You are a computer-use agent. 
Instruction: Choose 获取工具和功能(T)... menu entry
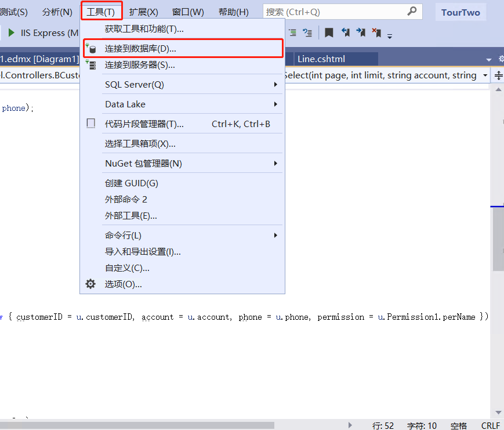tap(182, 29)
